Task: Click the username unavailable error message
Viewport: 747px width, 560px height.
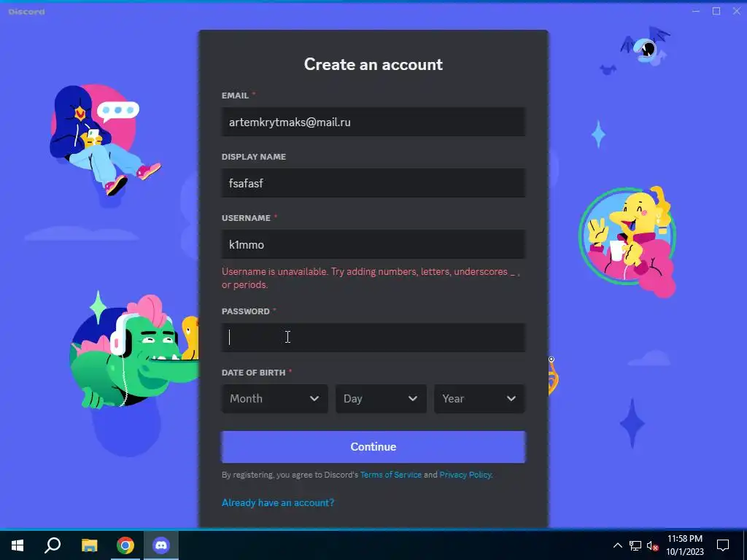Action: [371, 278]
